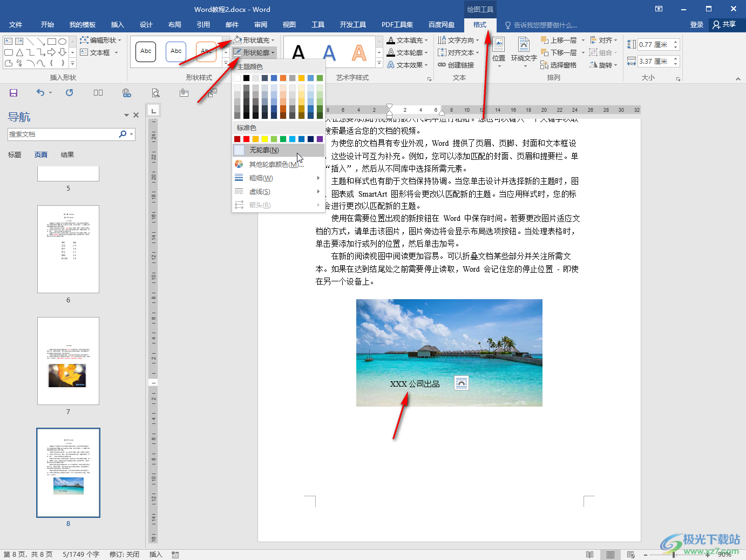Click the search magnifier in navigation box
The height and width of the screenshot is (560, 746).
click(x=123, y=134)
